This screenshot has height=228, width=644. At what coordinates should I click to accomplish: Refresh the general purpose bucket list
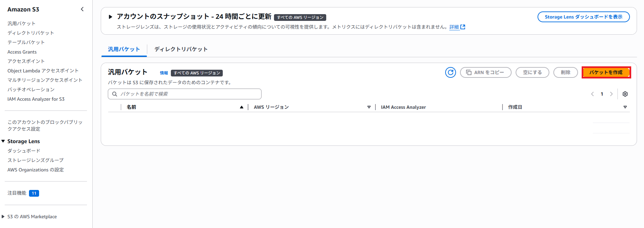450,72
